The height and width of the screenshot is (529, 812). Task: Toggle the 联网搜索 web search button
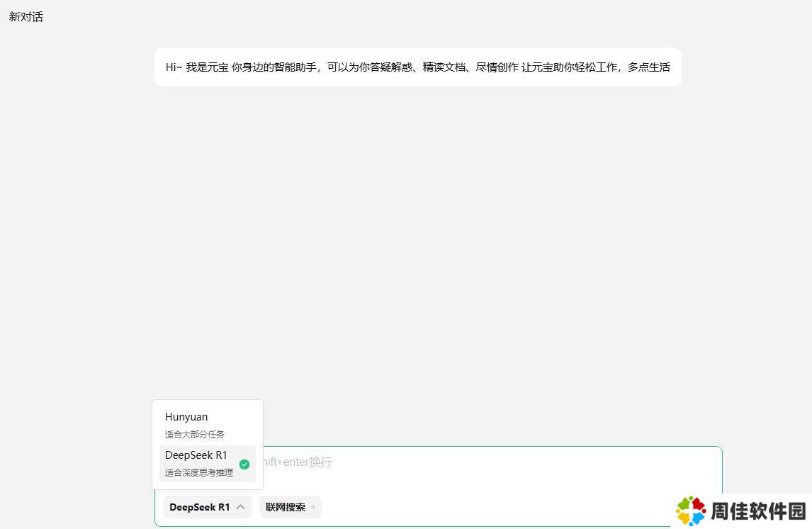click(291, 507)
